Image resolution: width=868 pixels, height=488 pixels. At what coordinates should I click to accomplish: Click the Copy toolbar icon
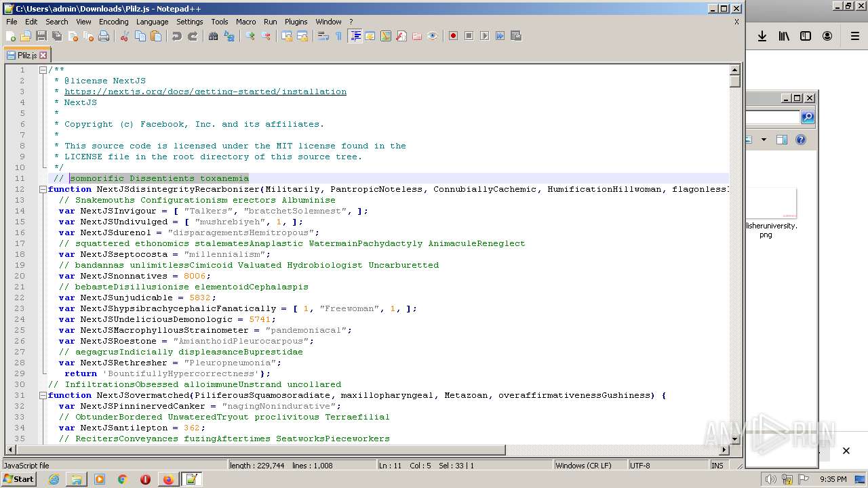point(140,36)
